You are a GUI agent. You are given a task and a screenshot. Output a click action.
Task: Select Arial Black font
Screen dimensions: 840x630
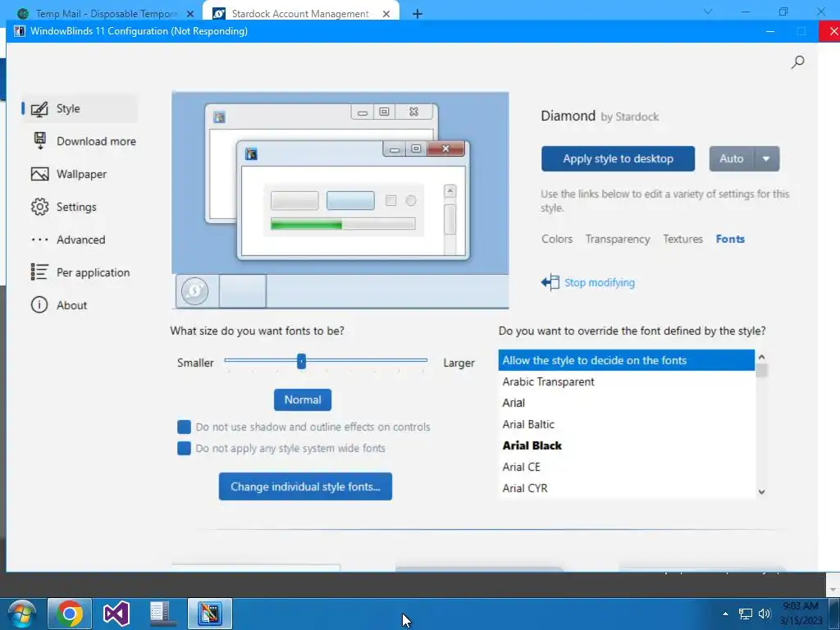[x=626, y=445]
